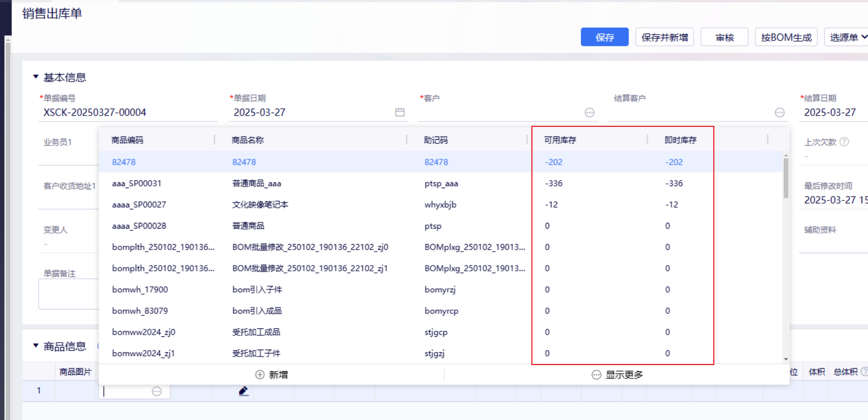The width and height of the screenshot is (868, 420).
Task: Select product bomwh_83079
Action: [x=441, y=311]
